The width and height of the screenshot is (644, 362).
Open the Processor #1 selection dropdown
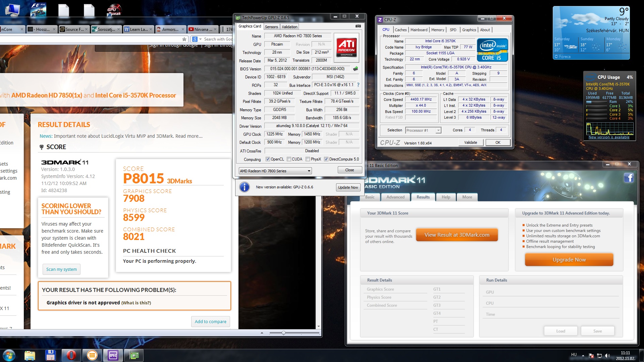pyautogui.click(x=423, y=130)
